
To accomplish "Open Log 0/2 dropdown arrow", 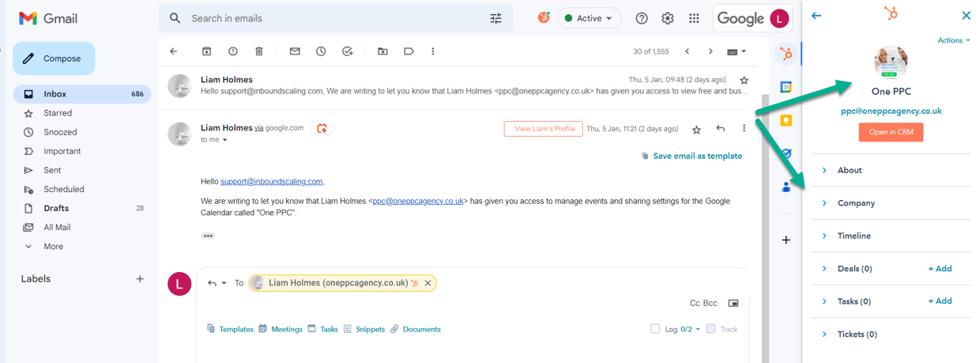I will (697, 330).
